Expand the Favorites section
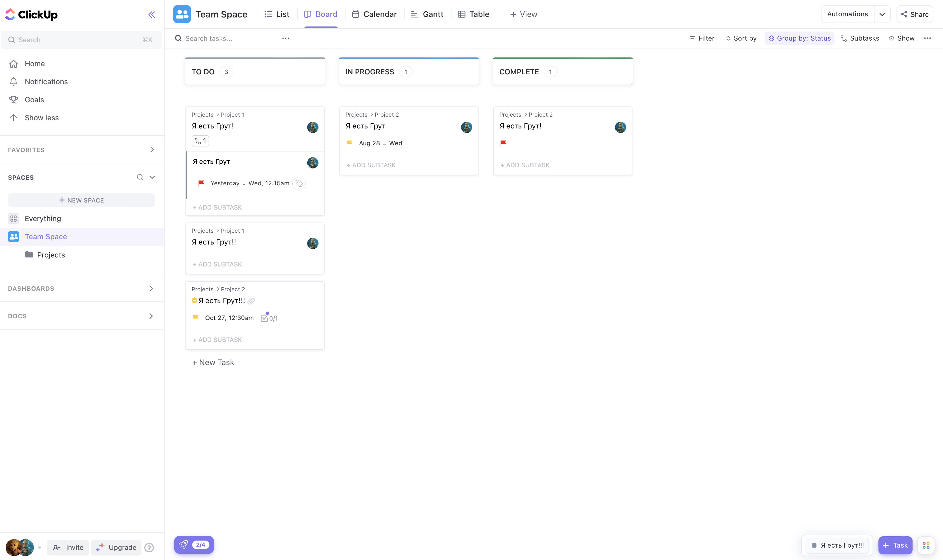This screenshot has width=943, height=560. pyautogui.click(x=152, y=149)
